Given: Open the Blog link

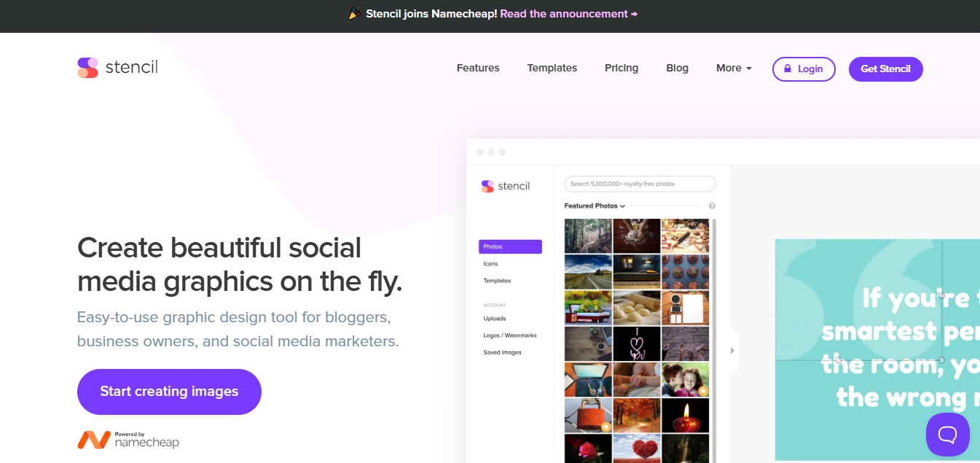Looking at the screenshot, I should click(677, 68).
